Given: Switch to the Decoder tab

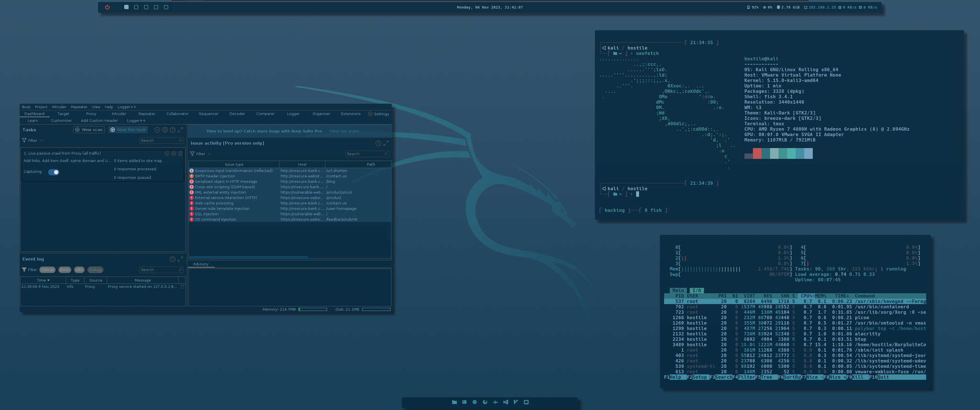Looking at the screenshot, I should click(237, 114).
